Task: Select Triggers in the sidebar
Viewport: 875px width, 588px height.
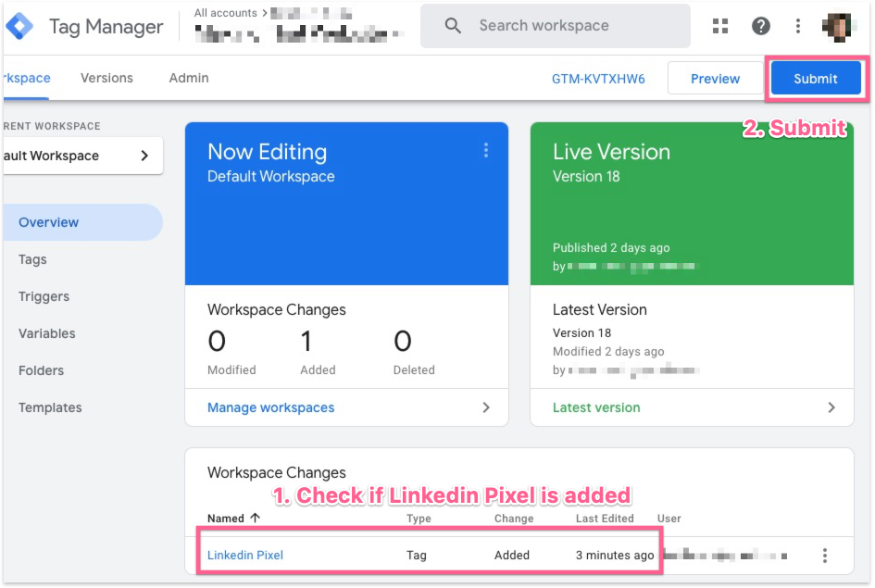Action: pyautogui.click(x=44, y=296)
